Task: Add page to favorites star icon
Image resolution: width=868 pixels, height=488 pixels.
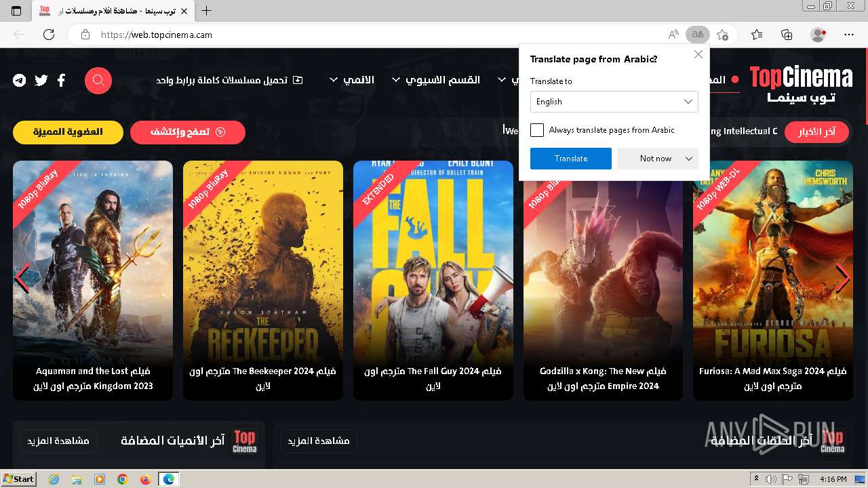Action: click(x=723, y=35)
